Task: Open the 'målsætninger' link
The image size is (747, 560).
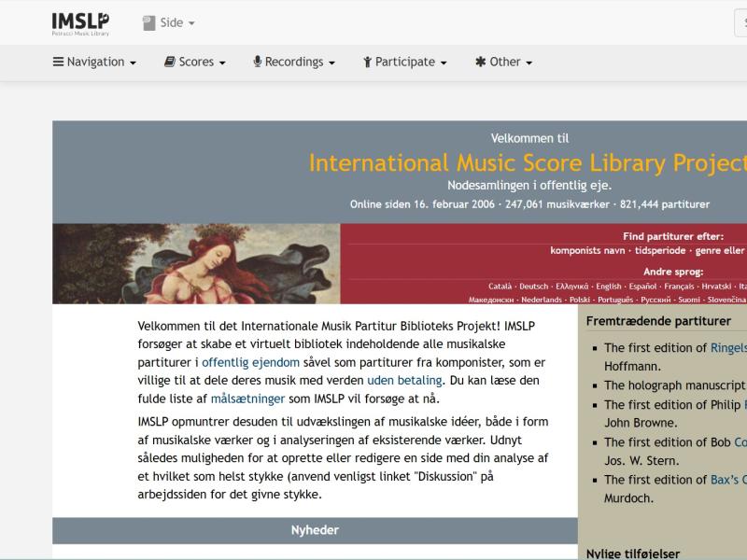Action: [x=247, y=399]
